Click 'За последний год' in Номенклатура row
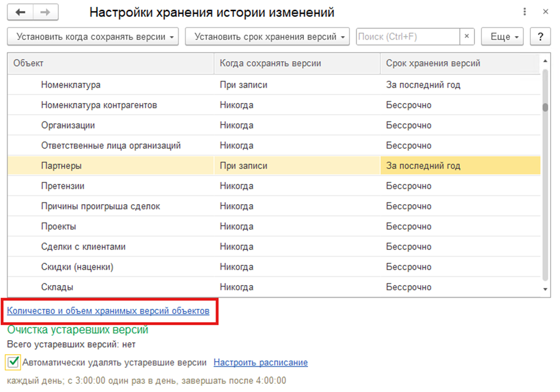The height and width of the screenshot is (392, 560). [460, 85]
